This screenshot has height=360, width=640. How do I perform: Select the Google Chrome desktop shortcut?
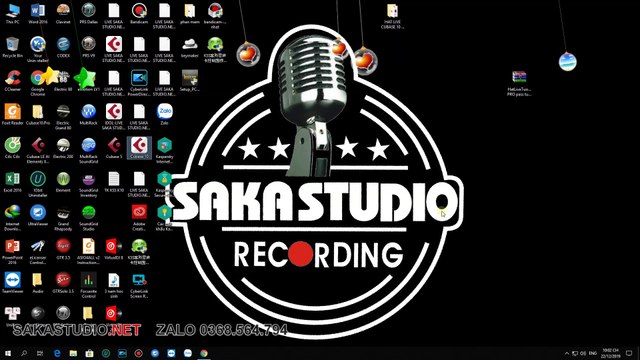pyautogui.click(x=38, y=83)
